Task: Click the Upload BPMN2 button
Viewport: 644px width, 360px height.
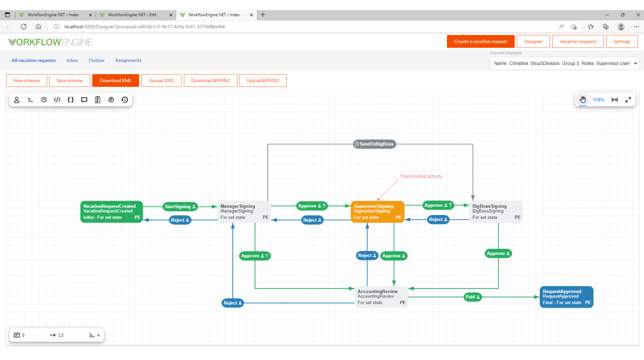Action: coord(263,80)
